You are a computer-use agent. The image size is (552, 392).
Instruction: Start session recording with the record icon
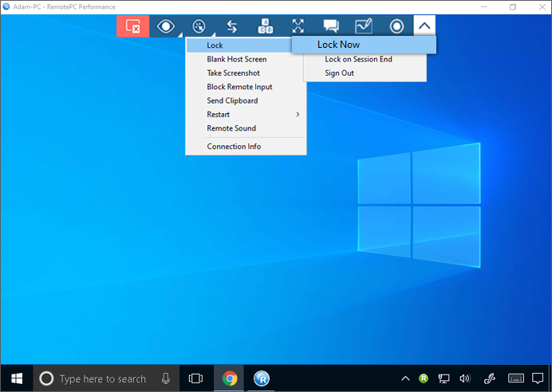click(396, 26)
